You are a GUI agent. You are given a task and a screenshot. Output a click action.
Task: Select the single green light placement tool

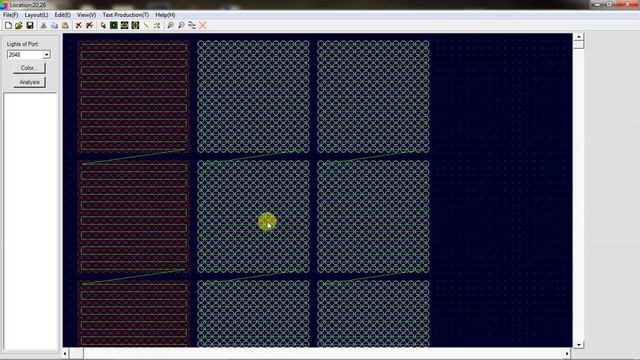click(114, 25)
